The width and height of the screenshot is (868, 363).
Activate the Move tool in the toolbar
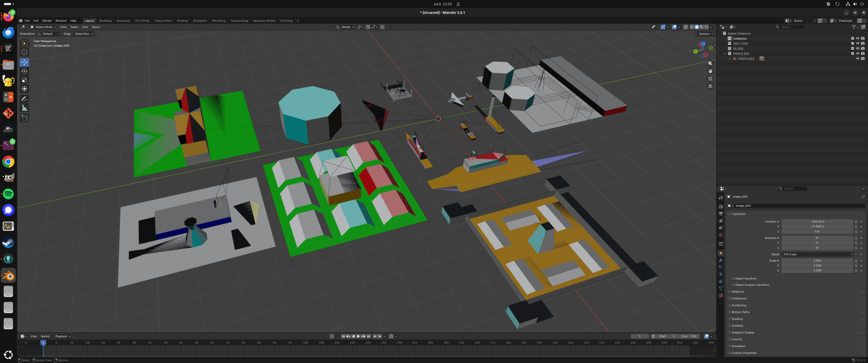[25, 62]
